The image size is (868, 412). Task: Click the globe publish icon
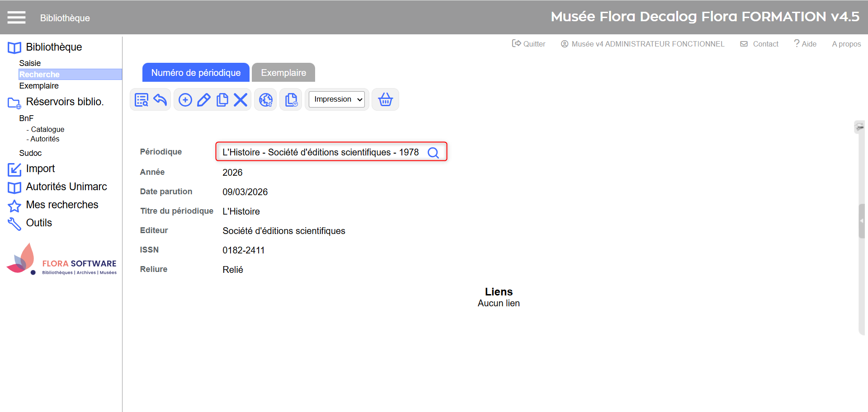[x=266, y=100]
